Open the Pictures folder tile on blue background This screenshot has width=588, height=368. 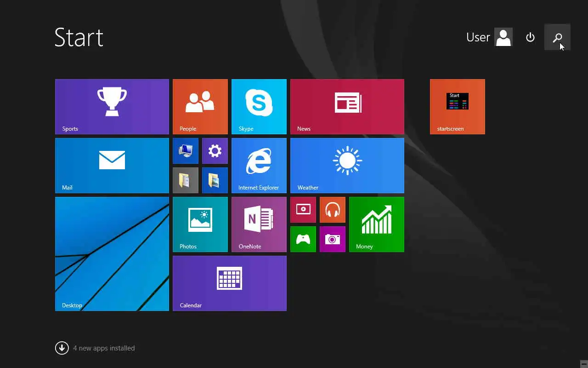pos(215,180)
